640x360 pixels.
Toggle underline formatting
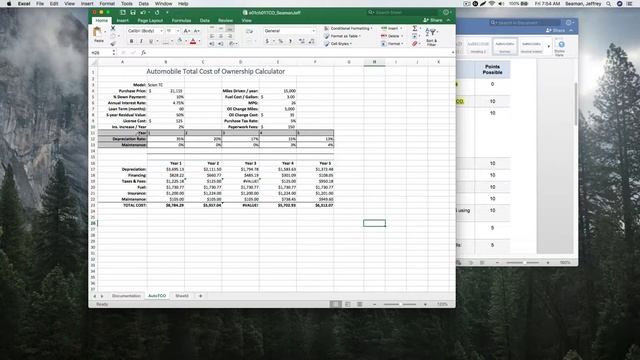click(x=151, y=41)
